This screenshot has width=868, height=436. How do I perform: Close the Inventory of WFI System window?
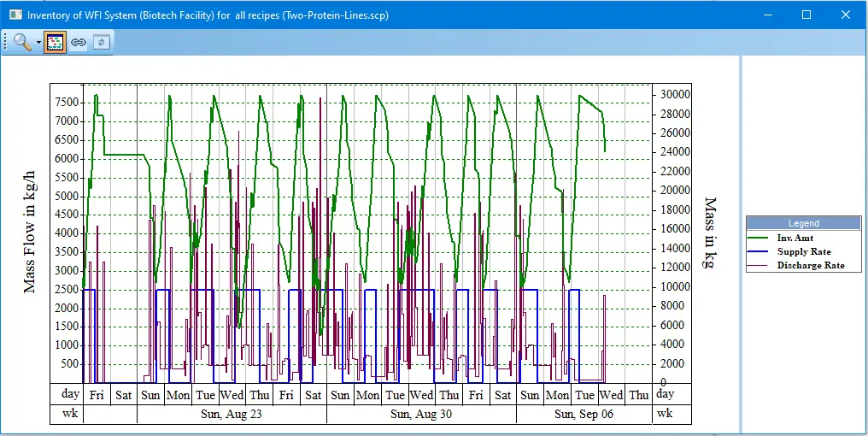pos(845,15)
